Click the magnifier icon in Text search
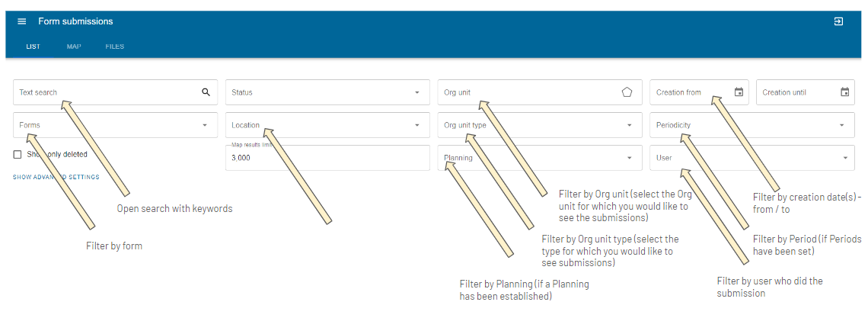868x318 pixels. (206, 92)
